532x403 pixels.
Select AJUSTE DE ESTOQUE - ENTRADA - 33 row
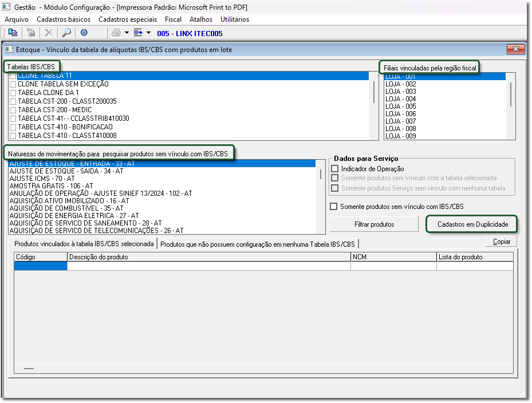pos(162,164)
